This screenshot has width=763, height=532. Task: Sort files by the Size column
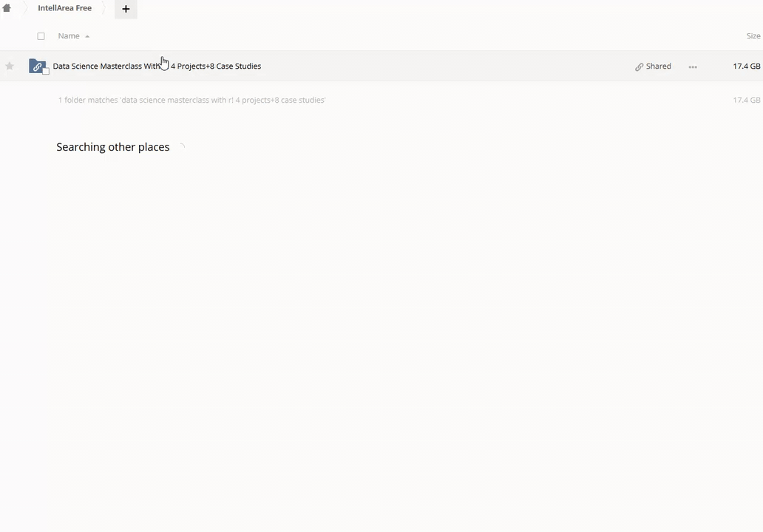click(x=753, y=35)
